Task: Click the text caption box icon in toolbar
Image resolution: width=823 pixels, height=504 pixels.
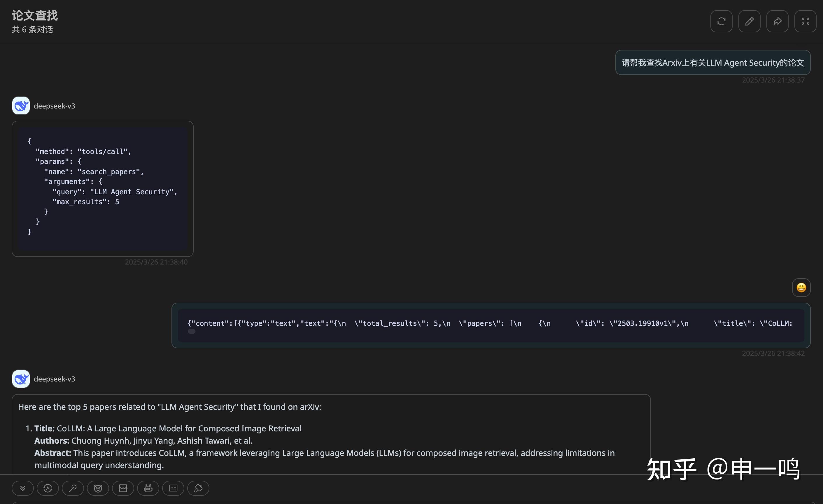Action: 173,488
